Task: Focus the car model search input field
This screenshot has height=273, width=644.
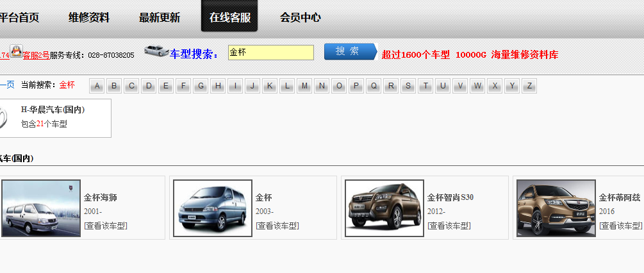Action: (x=271, y=53)
